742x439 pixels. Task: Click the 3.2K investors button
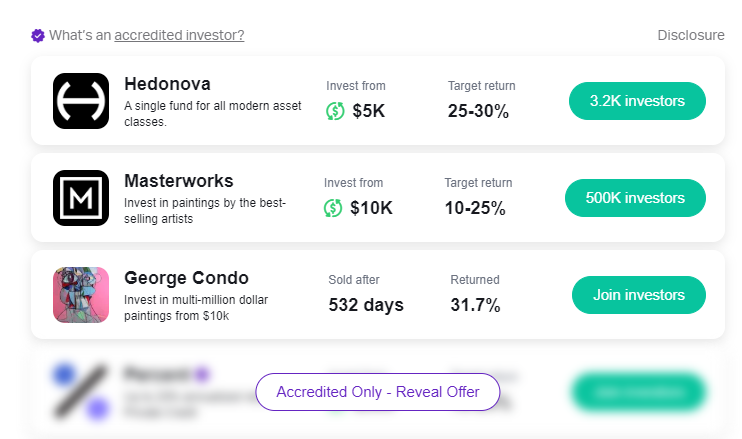click(637, 101)
